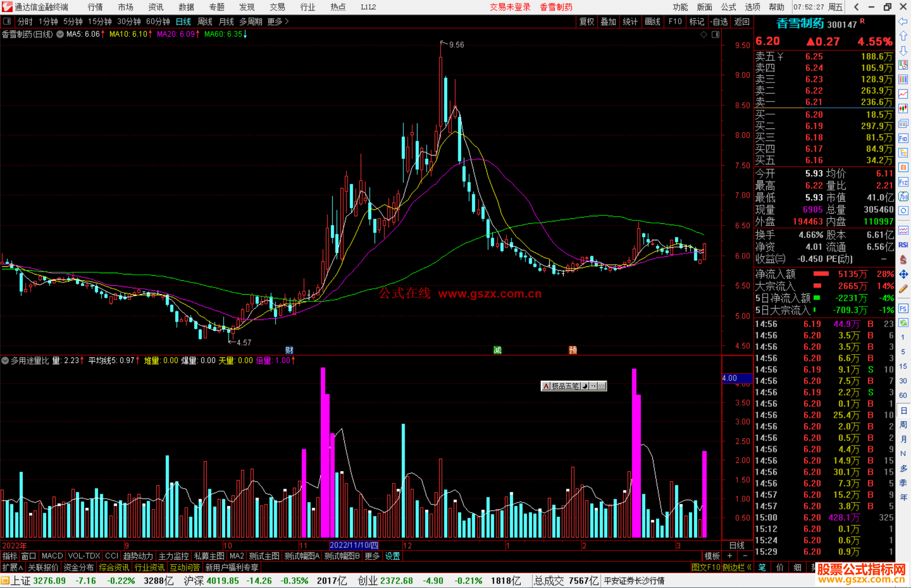The width and height of the screenshot is (911, 588).
Task: Click the 预 event marker on the chart
Action: coord(573,350)
